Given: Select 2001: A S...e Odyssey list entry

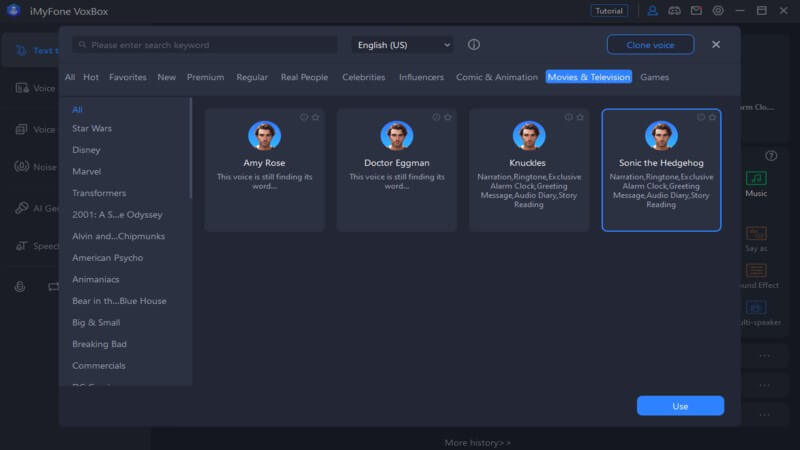Looking at the screenshot, I should (x=117, y=215).
